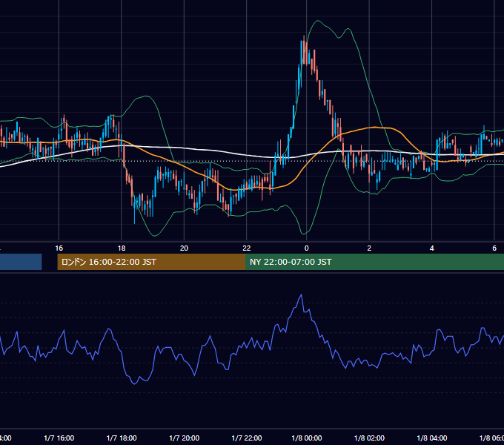The width and height of the screenshot is (504, 445).
Task: Click the hour label 0 under price chart
Action: point(307,248)
